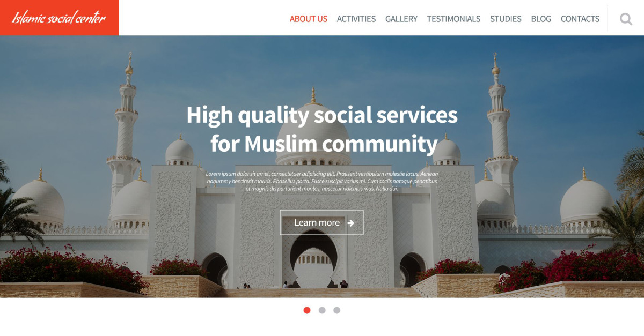Go to the Activities page

pyautogui.click(x=356, y=19)
